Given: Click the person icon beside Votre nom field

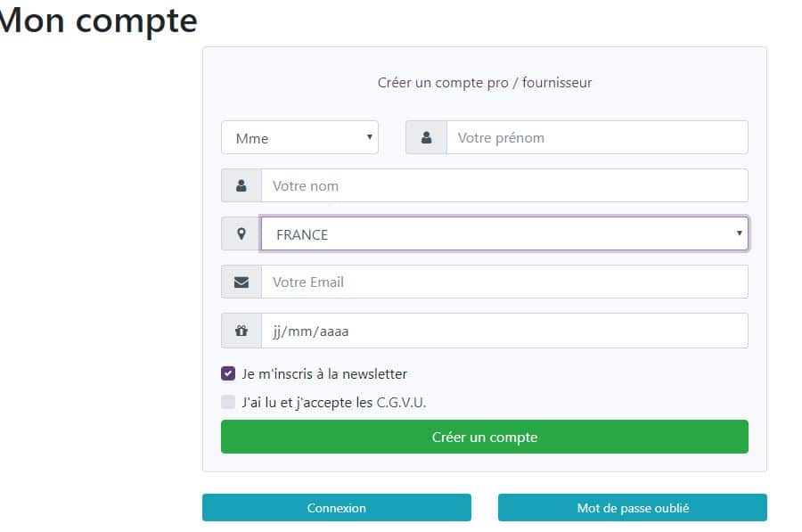Looking at the screenshot, I should coord(241,185).
